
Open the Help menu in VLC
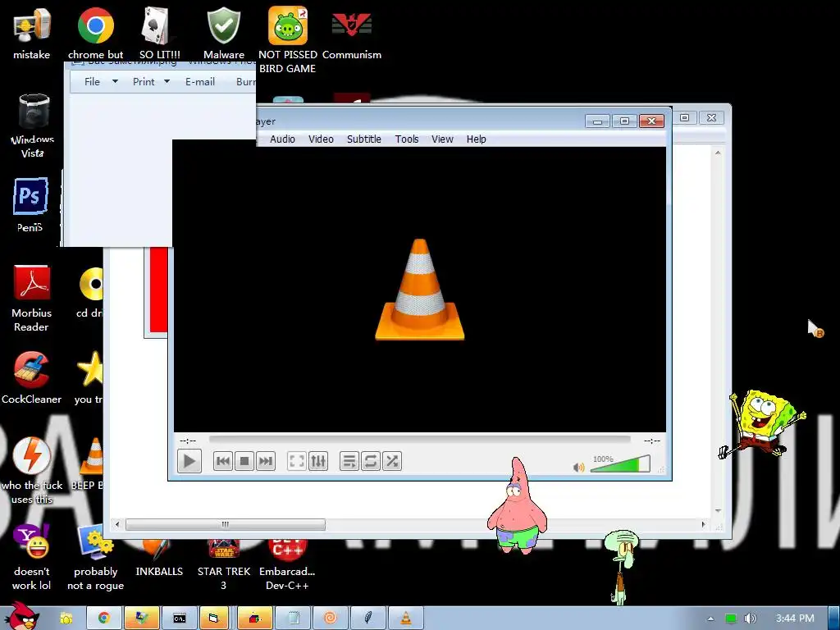tap(477, 139)
